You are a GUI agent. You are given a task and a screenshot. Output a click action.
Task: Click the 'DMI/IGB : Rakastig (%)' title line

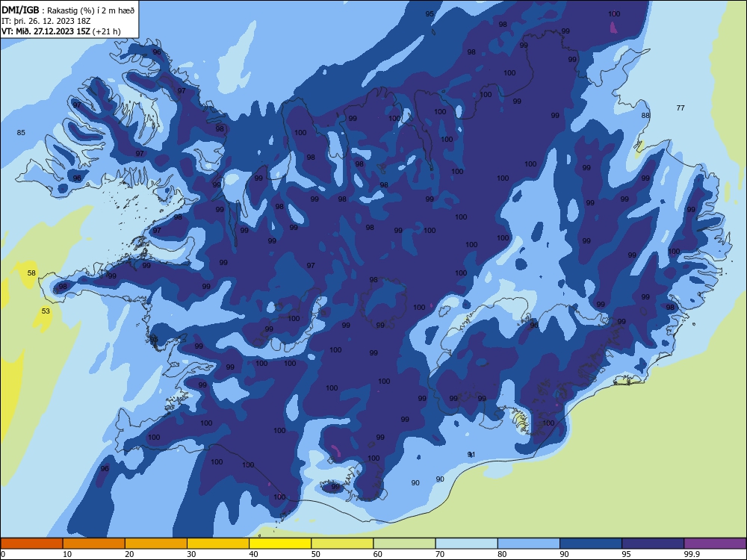68,10
